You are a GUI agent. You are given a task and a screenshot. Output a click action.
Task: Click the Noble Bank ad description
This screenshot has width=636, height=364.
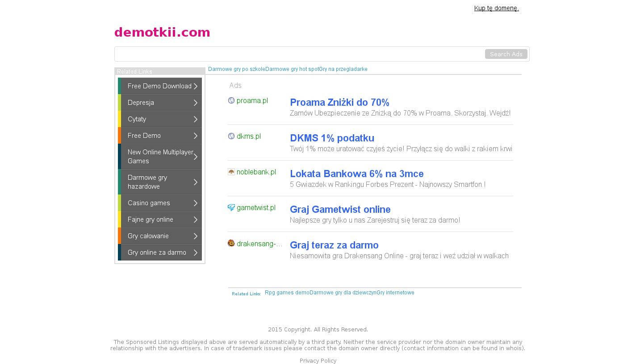388,185
